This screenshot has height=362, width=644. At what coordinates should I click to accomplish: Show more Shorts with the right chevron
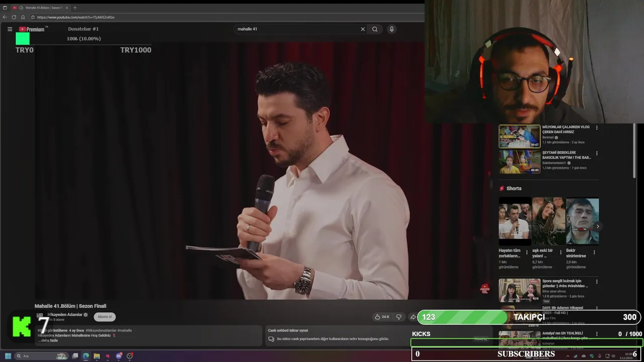pyautogui.click(x=598, y=226)
